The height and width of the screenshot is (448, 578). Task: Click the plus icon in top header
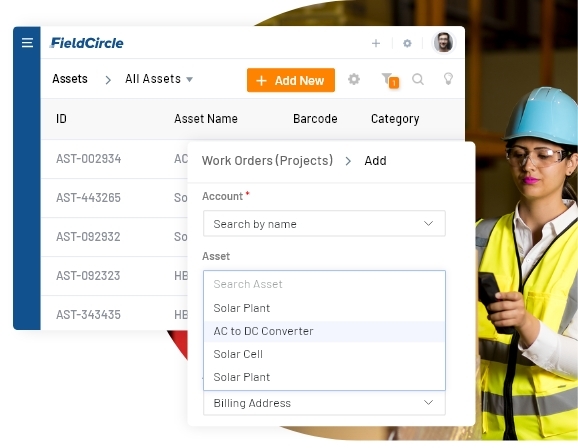point(376,44)
